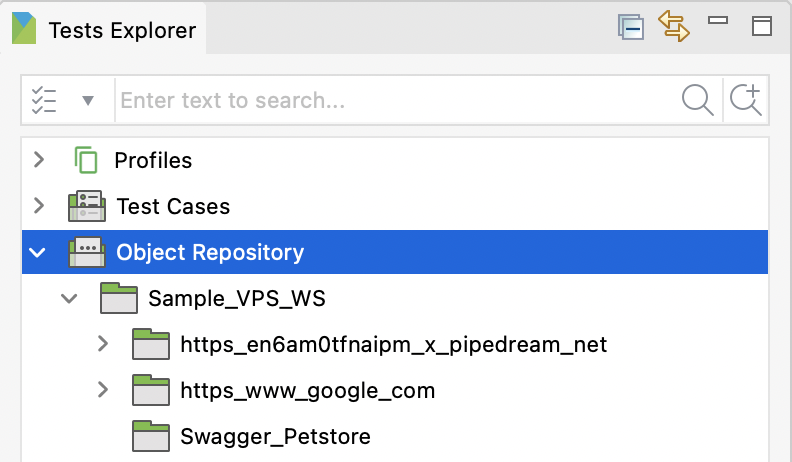
Task: Click the search filter checklist icon
Action: [45, 100]
